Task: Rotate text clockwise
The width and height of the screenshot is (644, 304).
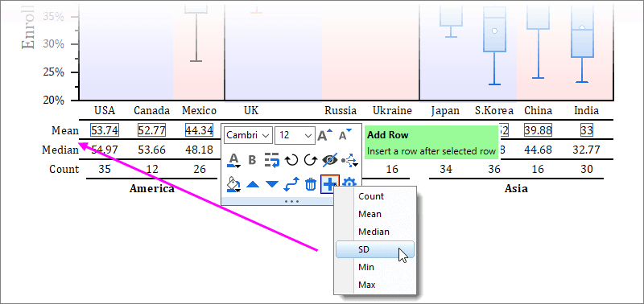Action: pos(310,159)
